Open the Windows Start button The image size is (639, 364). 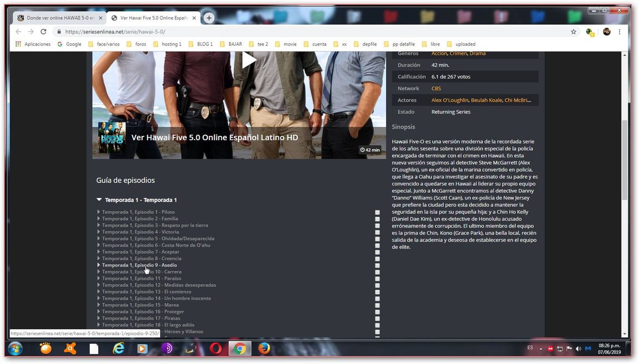pyautogui.click(x=15, y=349)
